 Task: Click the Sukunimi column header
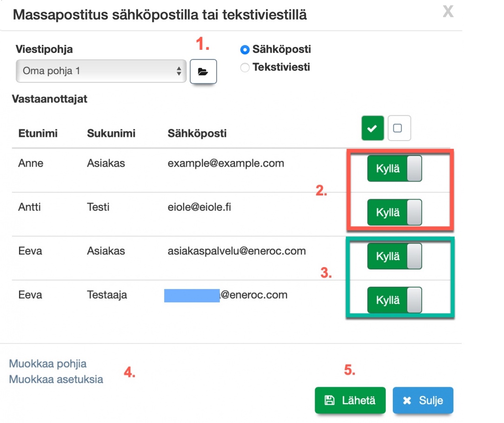(111, 134)
